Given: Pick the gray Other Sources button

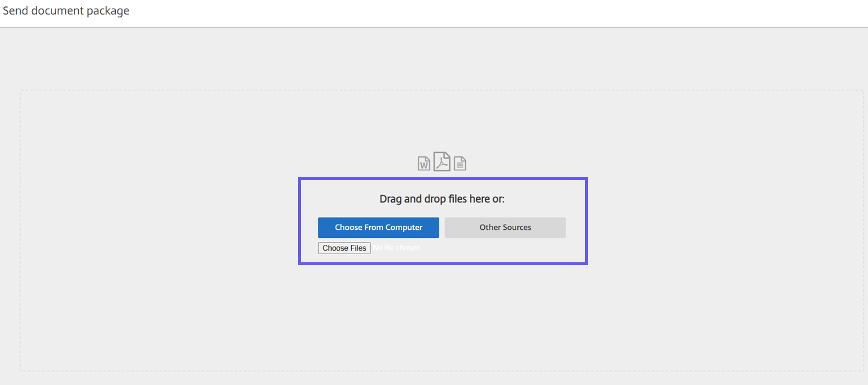Looking at the screenshot, I should 505,228.
